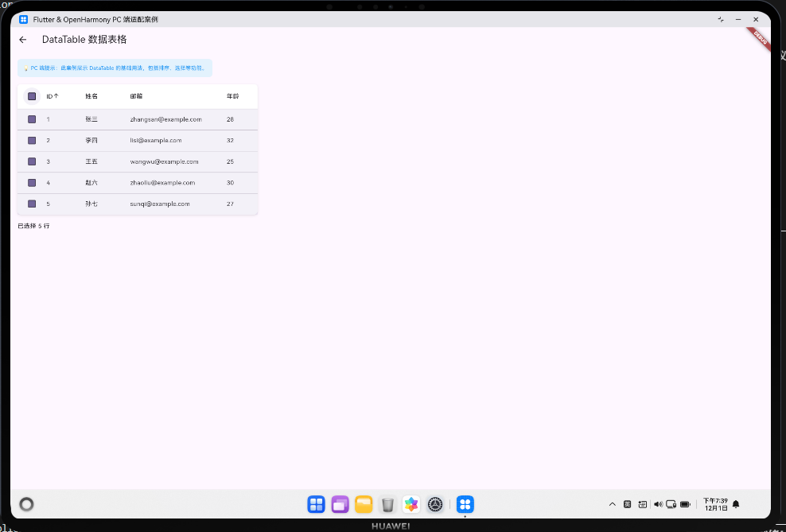786x532 pixels.
Task: Uncheck the row checkbox for 张三
Action: coord(32,119)
